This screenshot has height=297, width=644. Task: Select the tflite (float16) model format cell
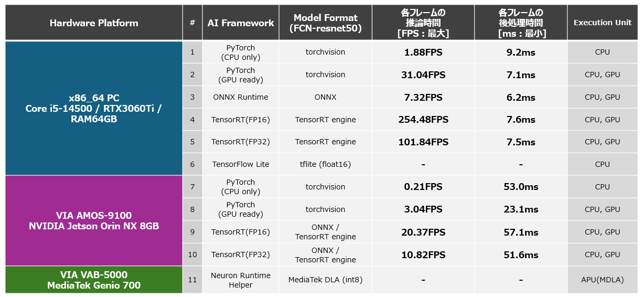326,164
